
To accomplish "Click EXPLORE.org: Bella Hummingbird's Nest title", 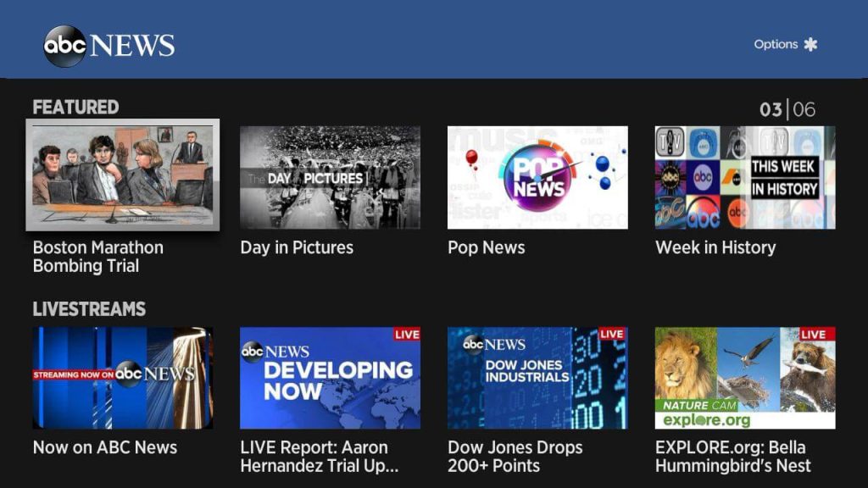I will tap(732, 457).
